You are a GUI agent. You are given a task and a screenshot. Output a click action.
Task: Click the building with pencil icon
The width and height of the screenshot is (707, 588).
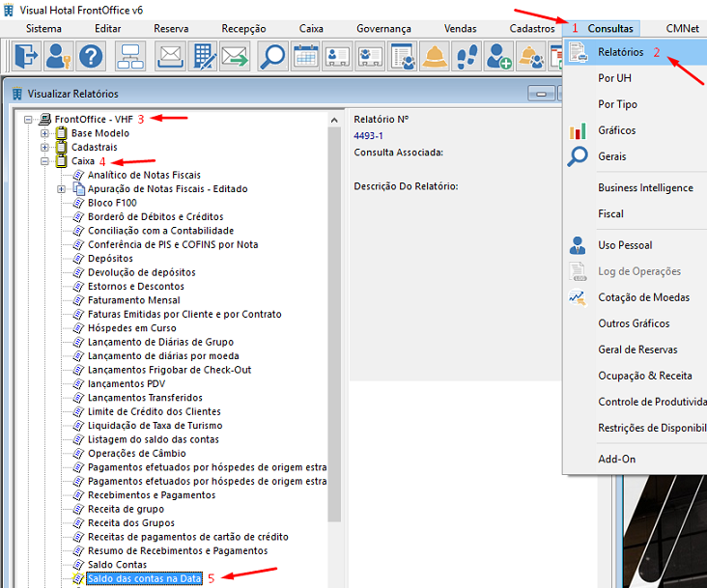203,56
